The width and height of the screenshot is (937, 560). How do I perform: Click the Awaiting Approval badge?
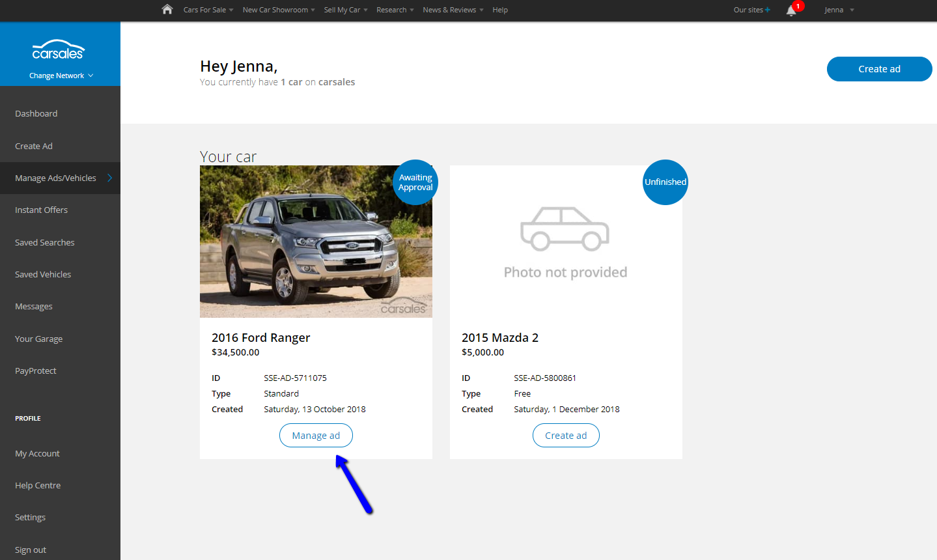[x=415, y=182]
